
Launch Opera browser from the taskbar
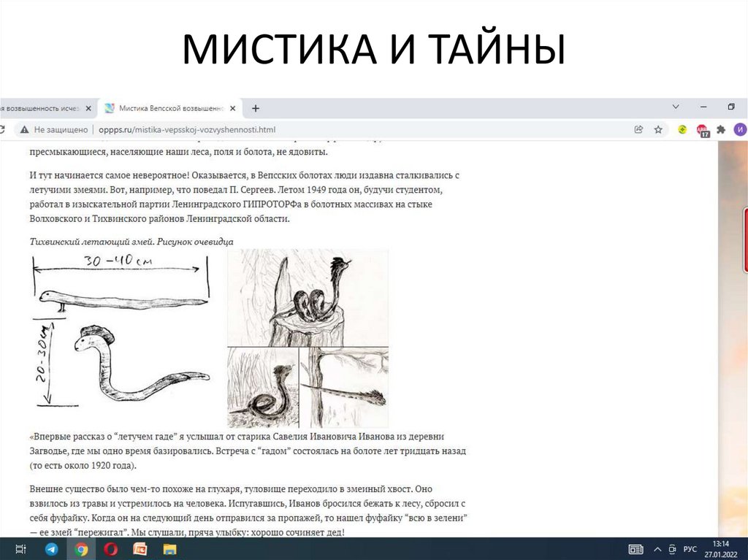[110, 549]
